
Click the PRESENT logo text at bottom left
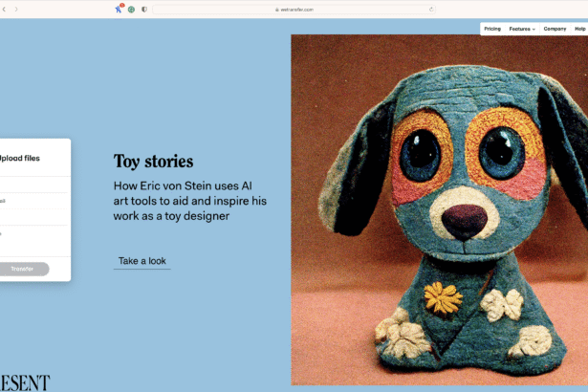tap(24, 382)
